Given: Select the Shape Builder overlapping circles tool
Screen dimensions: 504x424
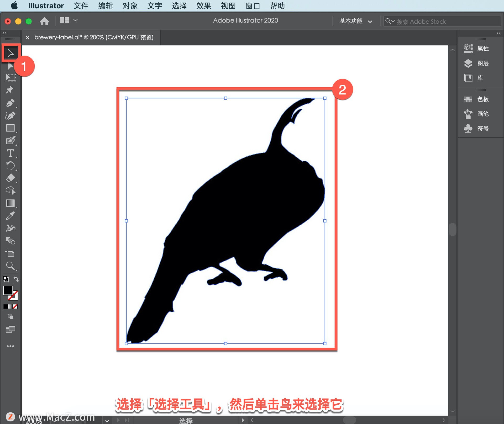Looking at the screenshot, I should coord(10,241).
